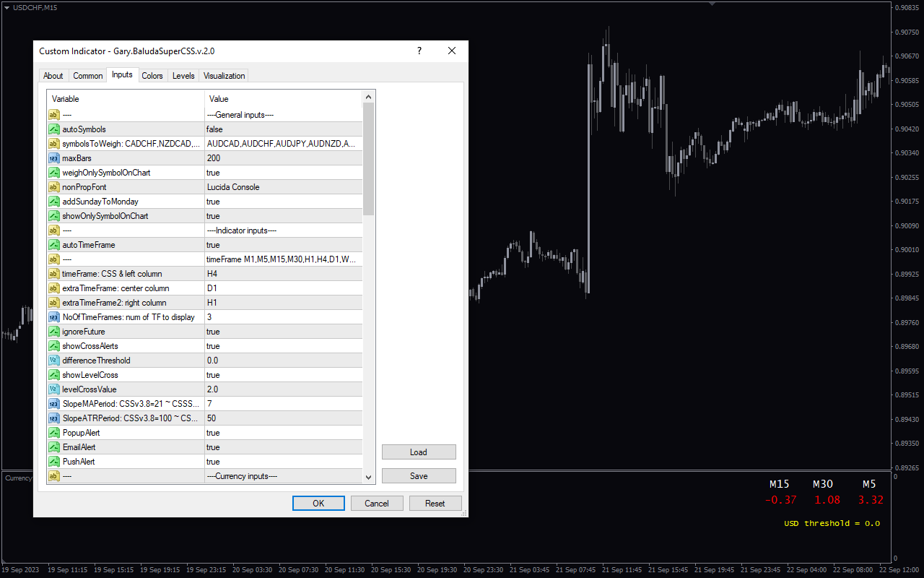Select the maxBars value 200
Image resolution: width=924 pixels, height=578 pixels.
(284, 158)
